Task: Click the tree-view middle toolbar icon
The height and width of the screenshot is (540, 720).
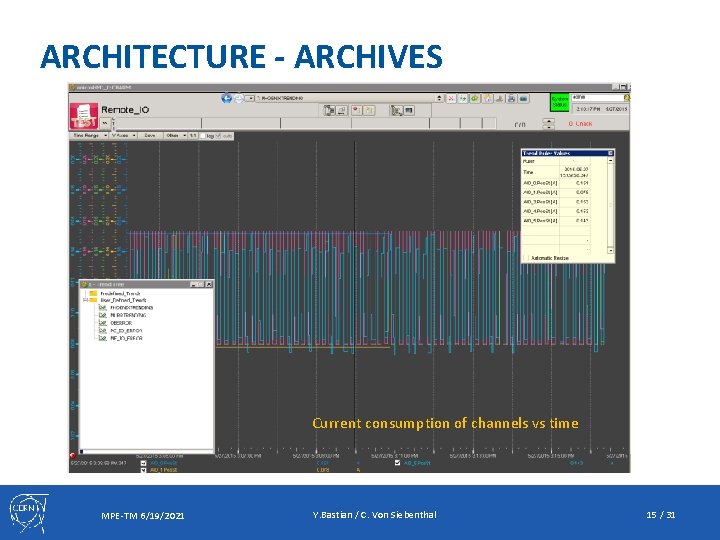Action: point(396,110)
